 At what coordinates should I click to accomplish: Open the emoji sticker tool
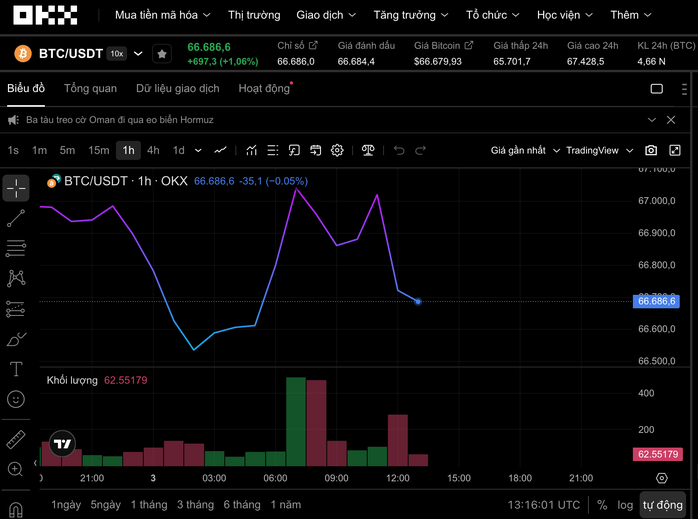(16, 399)
